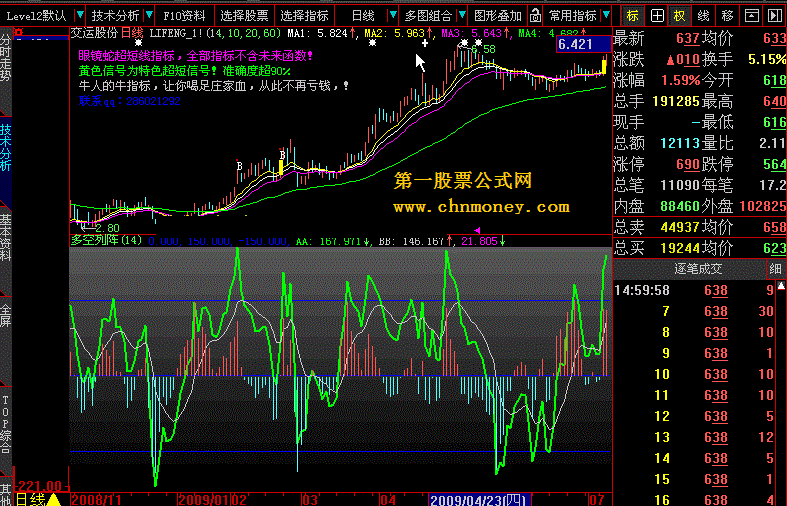Select the 移 move tool

point(728,16)
